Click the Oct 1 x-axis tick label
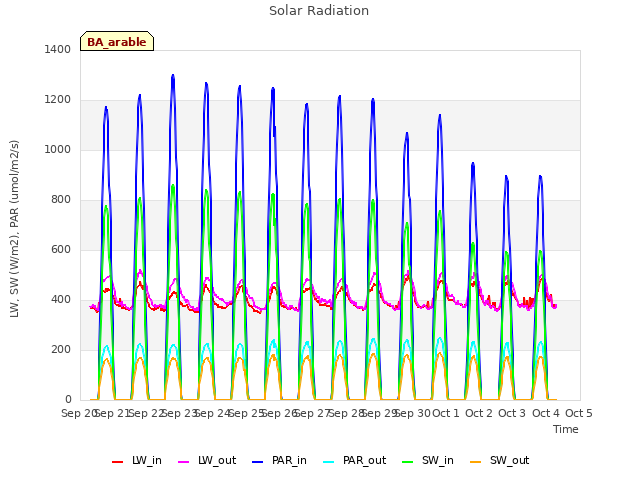Image resolution: width=640 pixels, height=480 pixels. pyautogui.click(x=446, y=413)
